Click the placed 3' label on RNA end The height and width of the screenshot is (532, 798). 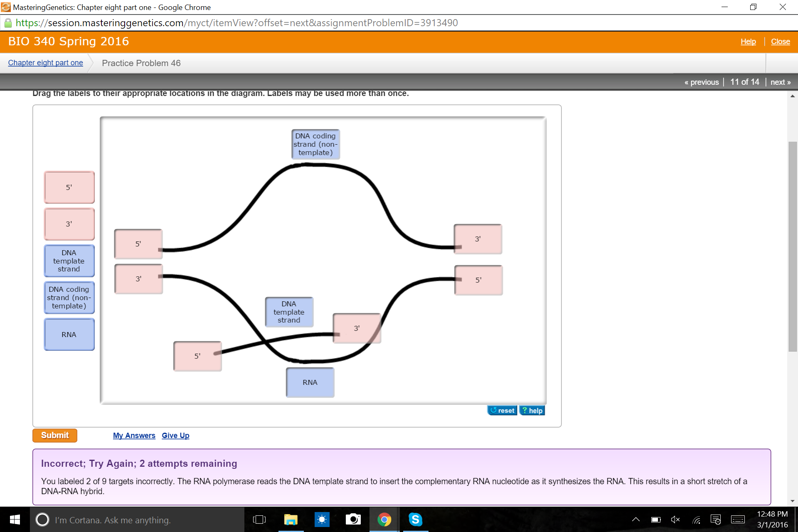(x=357, y=328)
